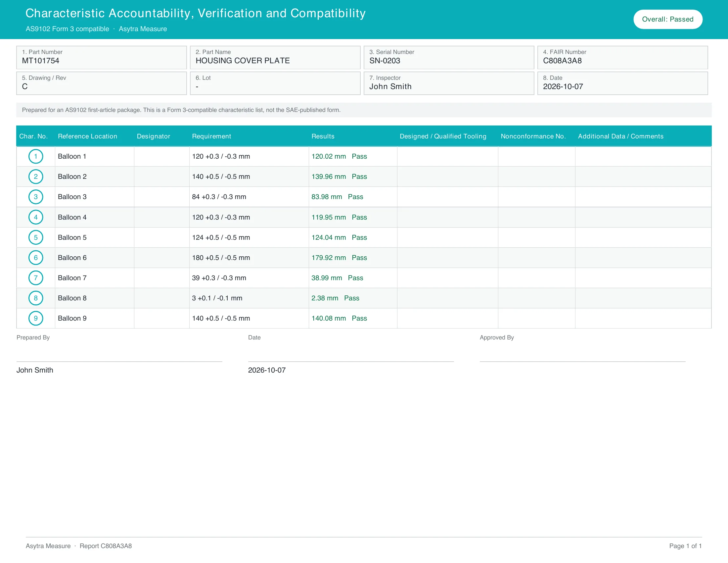Image resolution: width=728 pixels, height=563 pixels.
Task: Click requirement 180 +0.5 / -0.5 mm
Action: (x=221, y=257)
